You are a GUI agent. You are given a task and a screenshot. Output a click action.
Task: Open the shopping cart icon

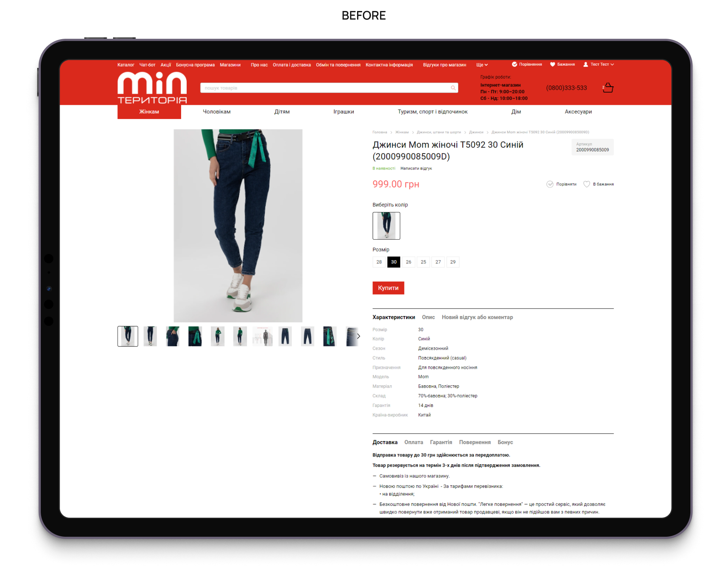(608, 88)
